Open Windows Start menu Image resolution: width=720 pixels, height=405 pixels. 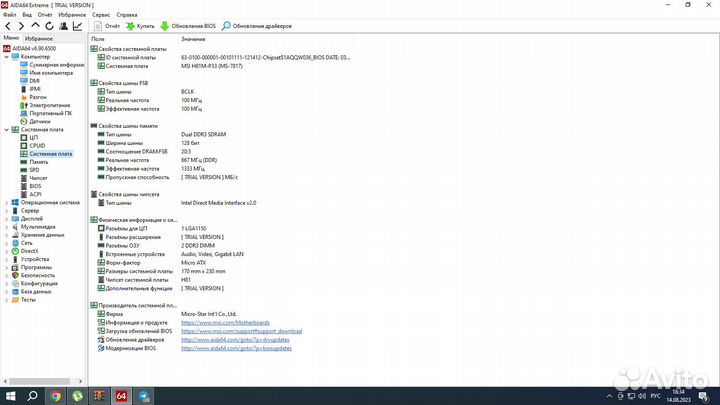click(10, 396)
